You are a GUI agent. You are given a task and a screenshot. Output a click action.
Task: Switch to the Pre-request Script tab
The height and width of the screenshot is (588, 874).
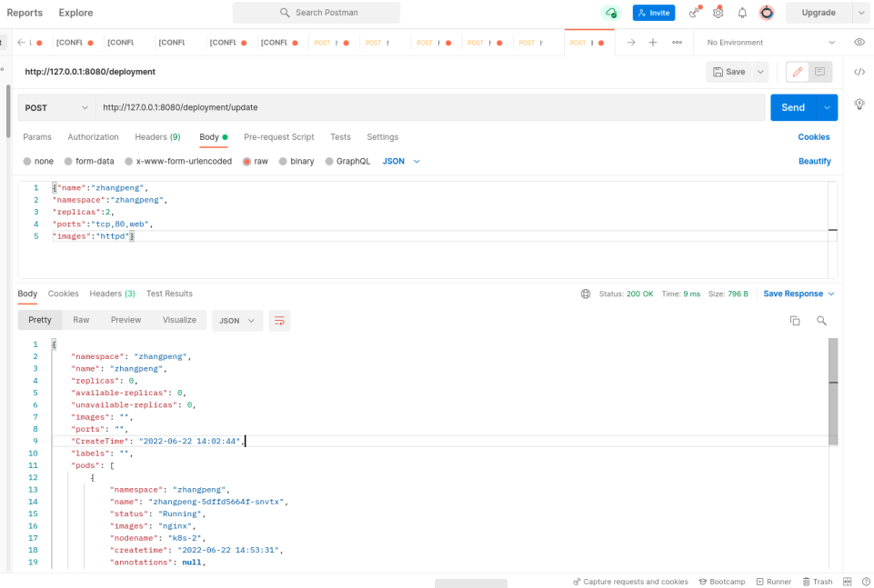[278, 137]
